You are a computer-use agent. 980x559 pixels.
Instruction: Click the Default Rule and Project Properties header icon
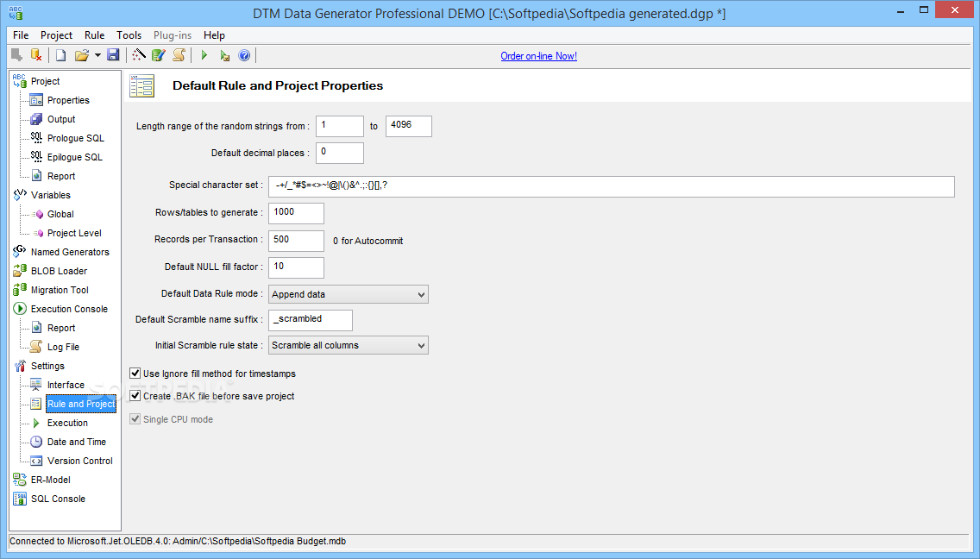[x=141, y=85]
